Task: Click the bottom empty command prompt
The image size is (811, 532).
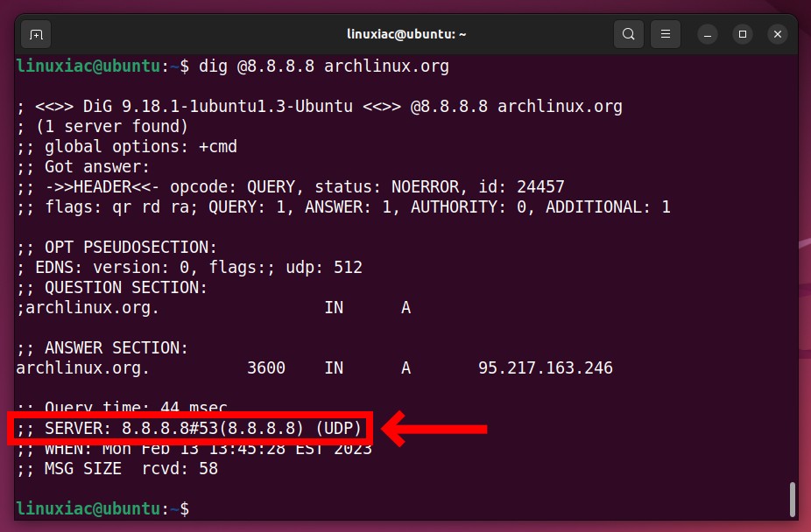Action: [103, 508]
